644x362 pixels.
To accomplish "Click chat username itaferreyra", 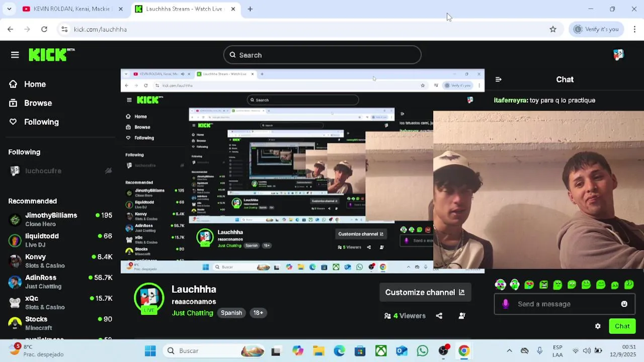I will pyautogui.click(x=511, y=100).
